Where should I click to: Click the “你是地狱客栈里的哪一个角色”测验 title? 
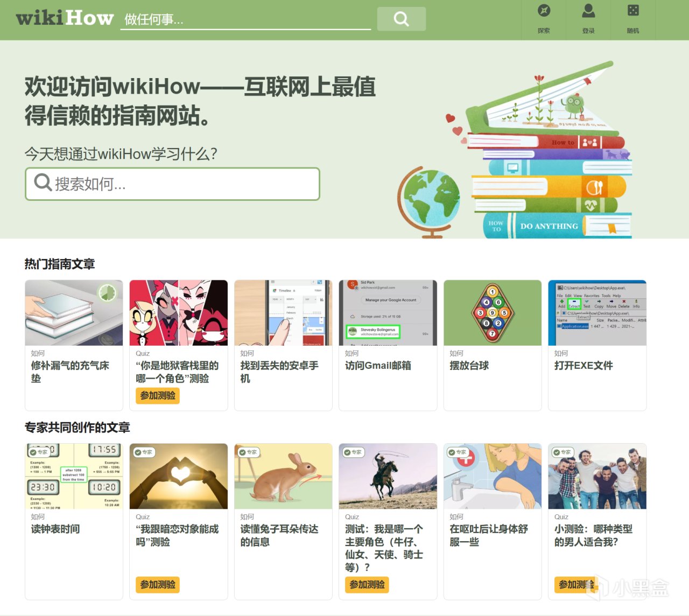177,372
